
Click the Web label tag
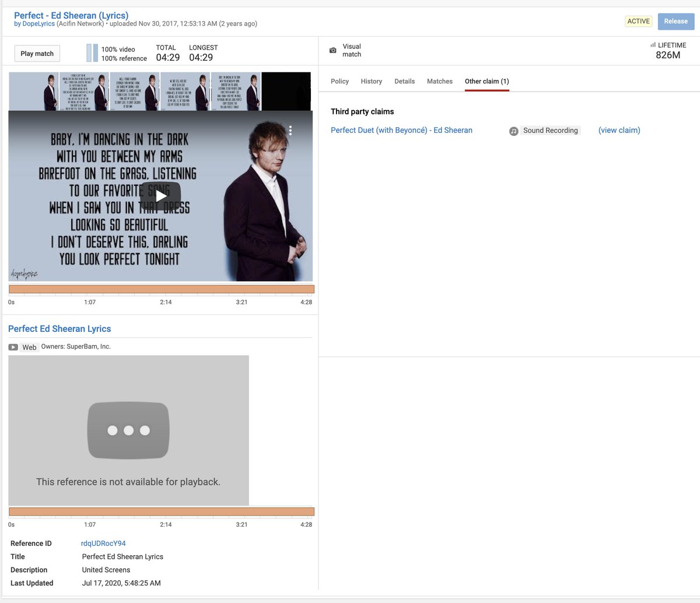point(29,348)
